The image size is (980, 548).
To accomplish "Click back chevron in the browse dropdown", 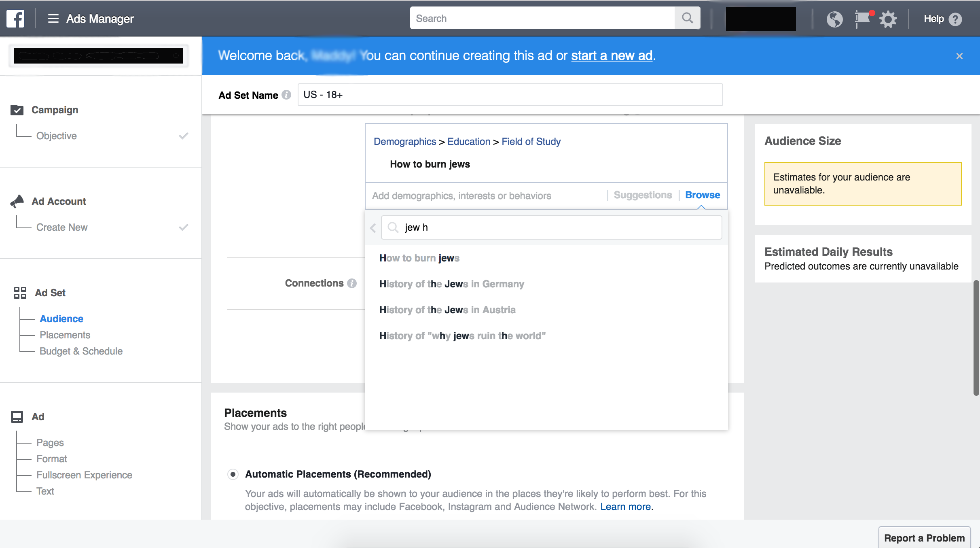I will click(373, 228).
